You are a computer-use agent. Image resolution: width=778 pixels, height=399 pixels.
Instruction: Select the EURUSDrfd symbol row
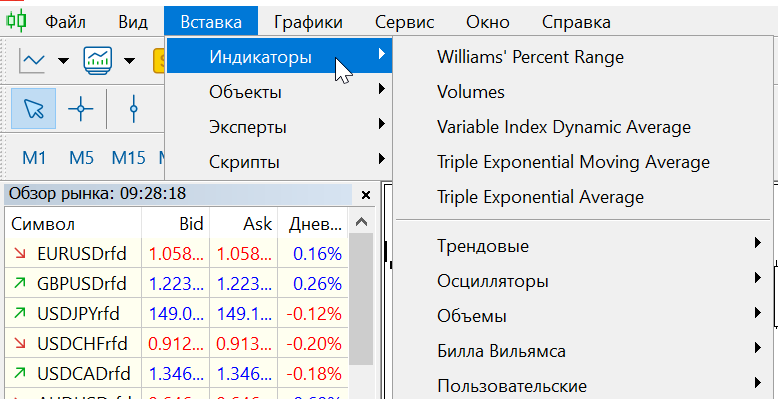(x=177, y=254)
